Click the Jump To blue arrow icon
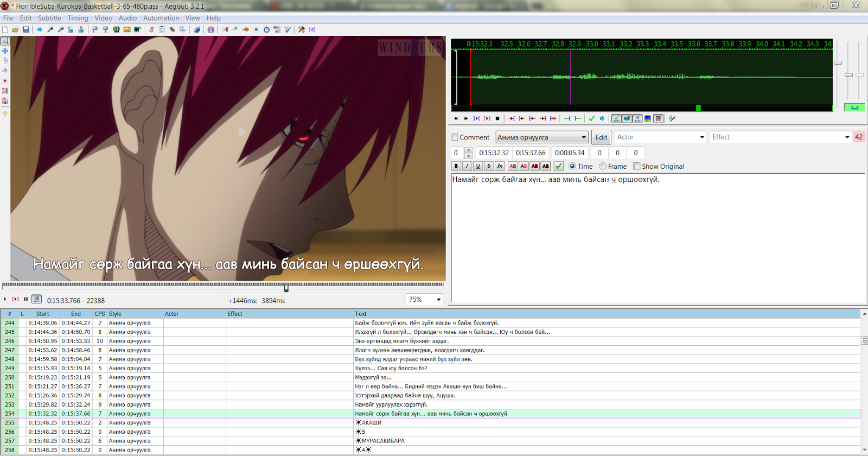The height and width of the screenshot is (456, 868). [40, 29]
